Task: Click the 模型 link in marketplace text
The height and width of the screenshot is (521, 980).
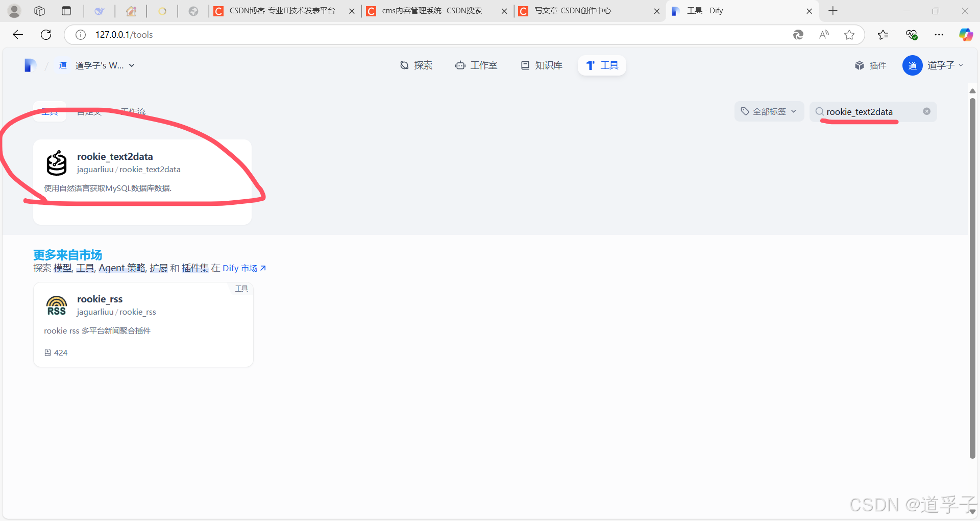Action: pyautogui.click(x=63, y=268)
